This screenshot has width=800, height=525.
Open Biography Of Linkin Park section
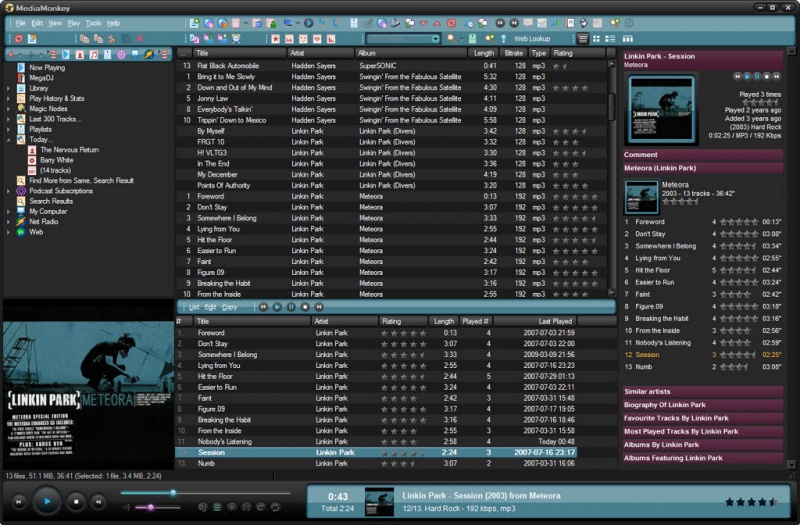[703, 405]
